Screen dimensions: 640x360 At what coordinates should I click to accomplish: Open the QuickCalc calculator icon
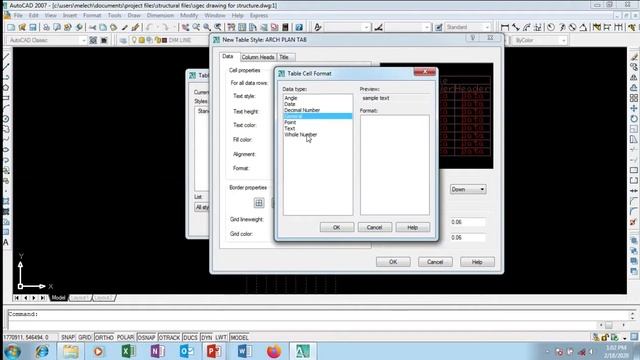[x=286, y=27]
